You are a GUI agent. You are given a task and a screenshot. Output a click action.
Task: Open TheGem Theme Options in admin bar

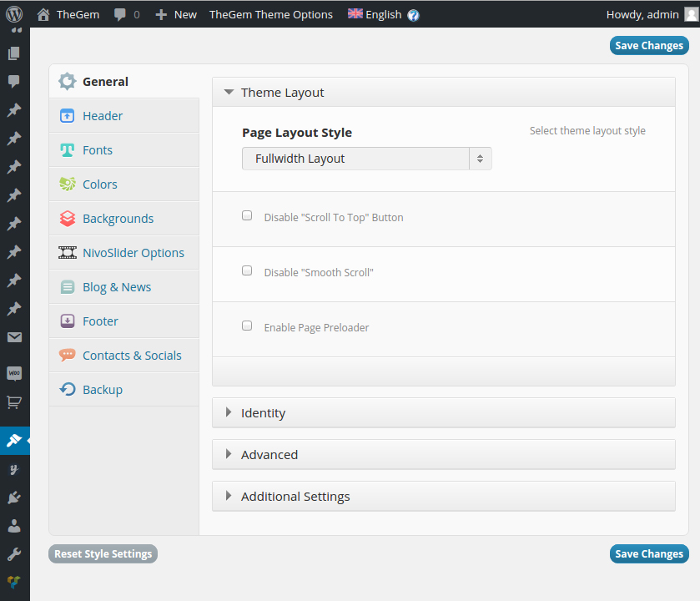(x=270, y=14)
